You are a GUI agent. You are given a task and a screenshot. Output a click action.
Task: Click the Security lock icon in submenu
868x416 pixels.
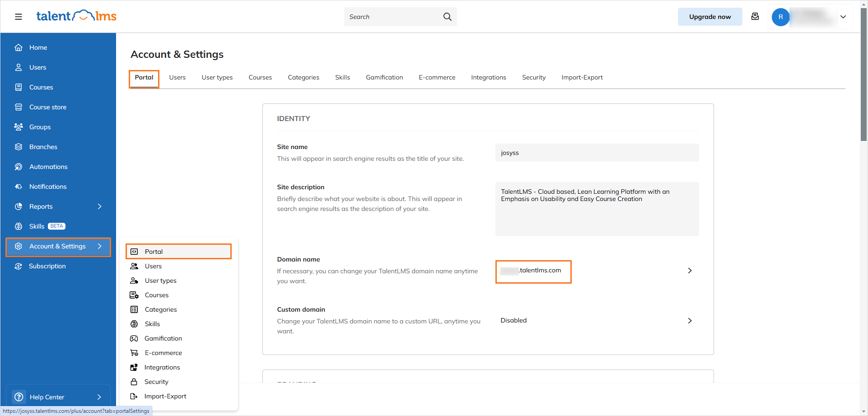[134, 382]
